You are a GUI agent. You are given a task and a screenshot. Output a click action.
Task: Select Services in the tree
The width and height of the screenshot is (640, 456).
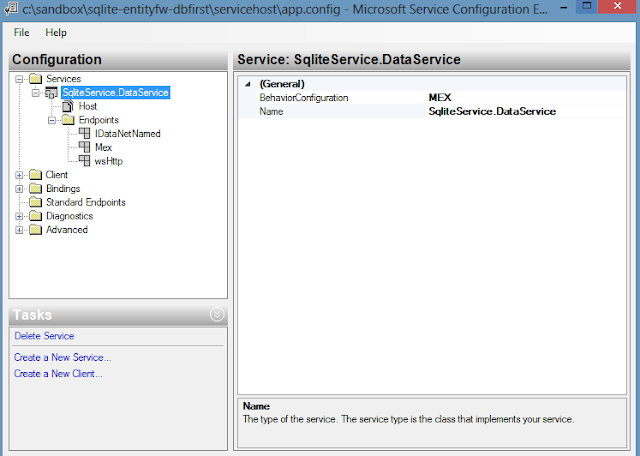click(x=63, y=78)
